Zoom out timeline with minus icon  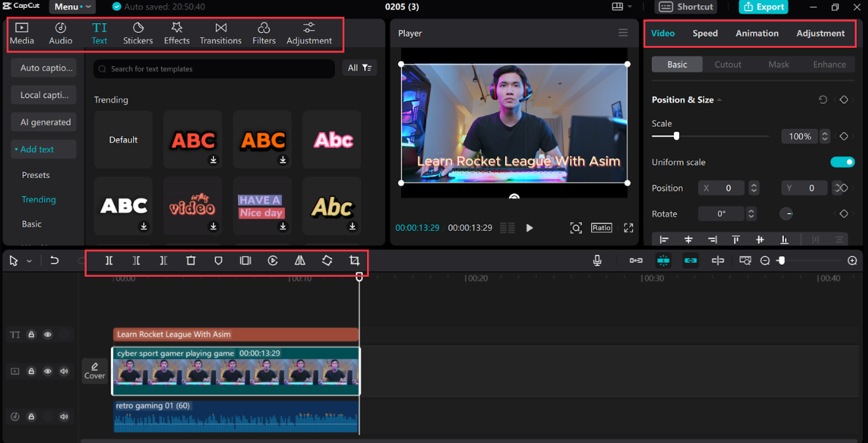[765, 261]
